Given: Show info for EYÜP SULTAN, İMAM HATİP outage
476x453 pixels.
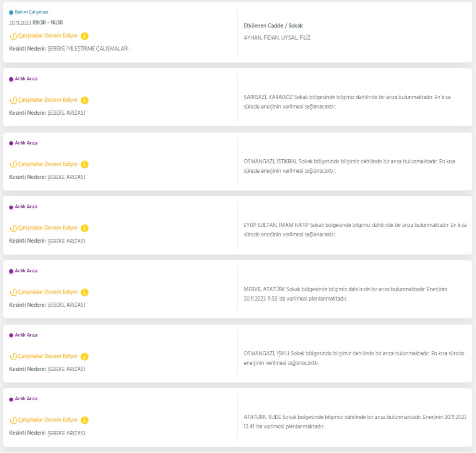Looking at the screenshot, I should coord(84,228).
